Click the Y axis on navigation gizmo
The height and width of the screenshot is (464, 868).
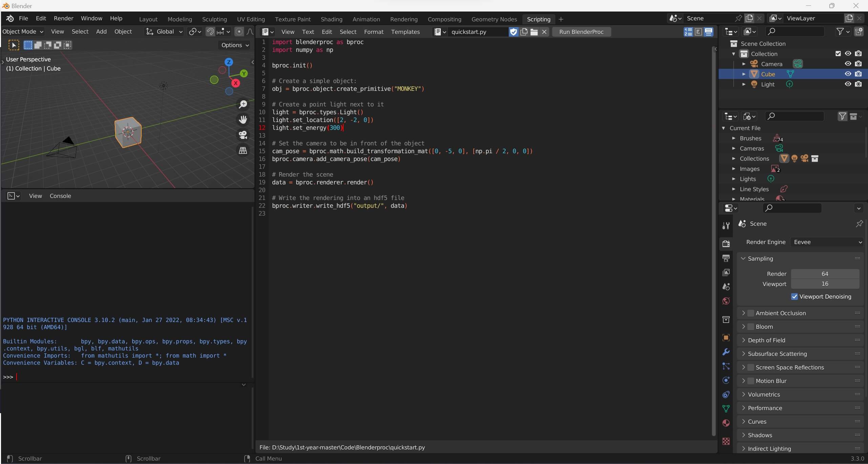coord(244,74)
